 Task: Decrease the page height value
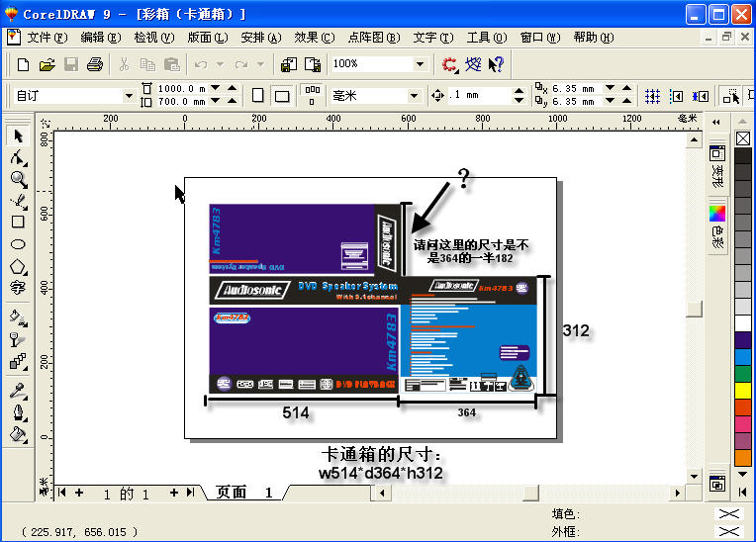(216, 101)
